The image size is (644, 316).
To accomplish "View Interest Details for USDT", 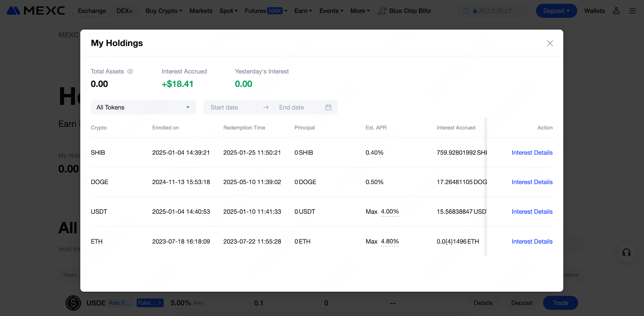I will [532, 212].
